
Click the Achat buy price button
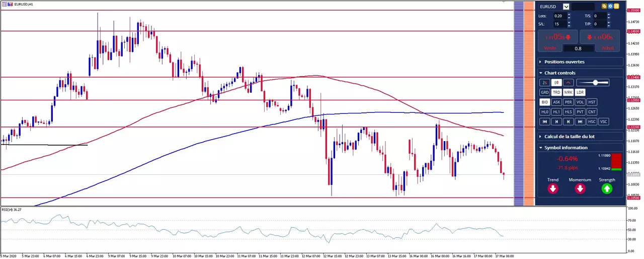600,40
